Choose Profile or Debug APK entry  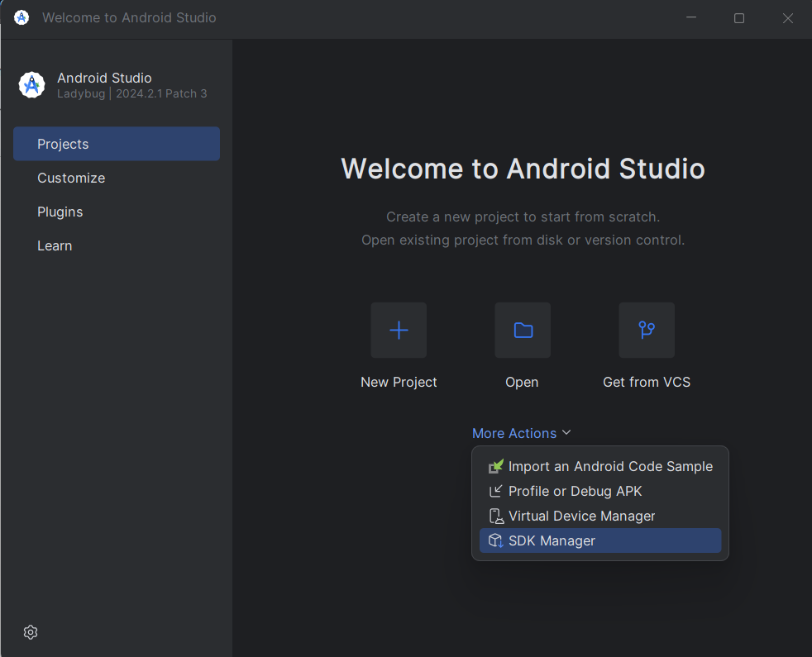(575, 491)
